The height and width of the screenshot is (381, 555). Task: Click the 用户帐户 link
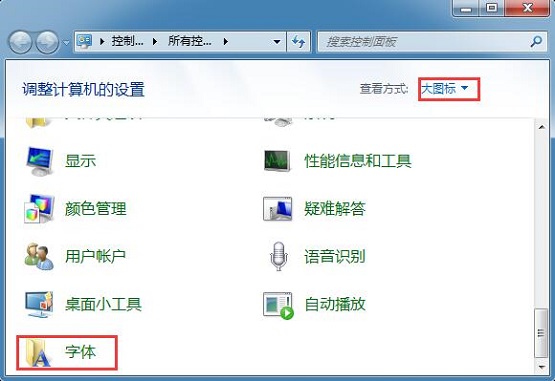coord(96,256)
